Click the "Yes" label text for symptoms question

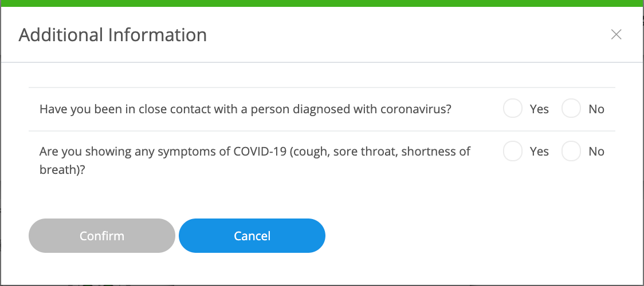[539, 152]
